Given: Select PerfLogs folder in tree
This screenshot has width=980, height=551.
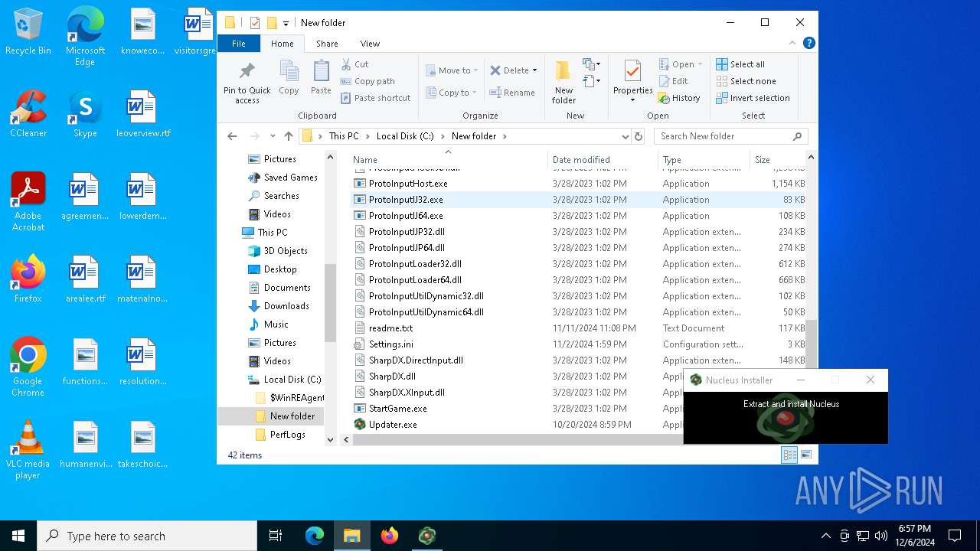Looking at the screenshot, I should pyautogui.click(x=287, y=435).
